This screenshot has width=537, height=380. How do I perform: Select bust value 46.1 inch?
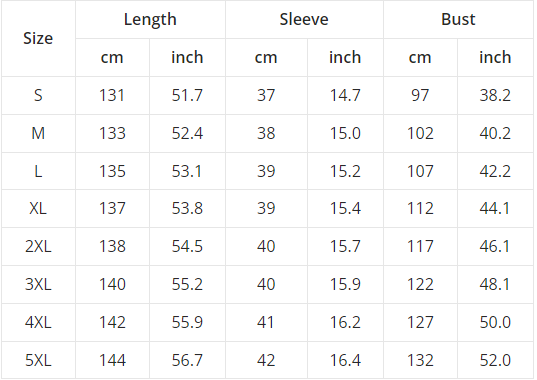click(495, 246)
